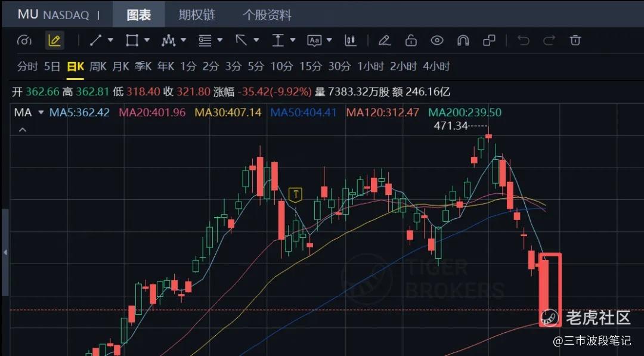Viewport: 644px width, 356px height.
Task: Activate the yellow pencil drawing mode icon
Action: pyautogui.click(x=54, y=40)
